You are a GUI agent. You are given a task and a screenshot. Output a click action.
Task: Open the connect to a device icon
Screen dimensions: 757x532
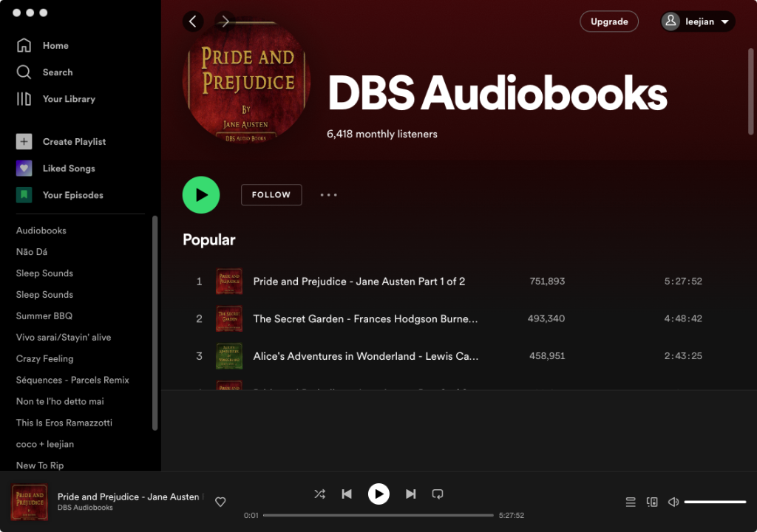pos(652,502)
